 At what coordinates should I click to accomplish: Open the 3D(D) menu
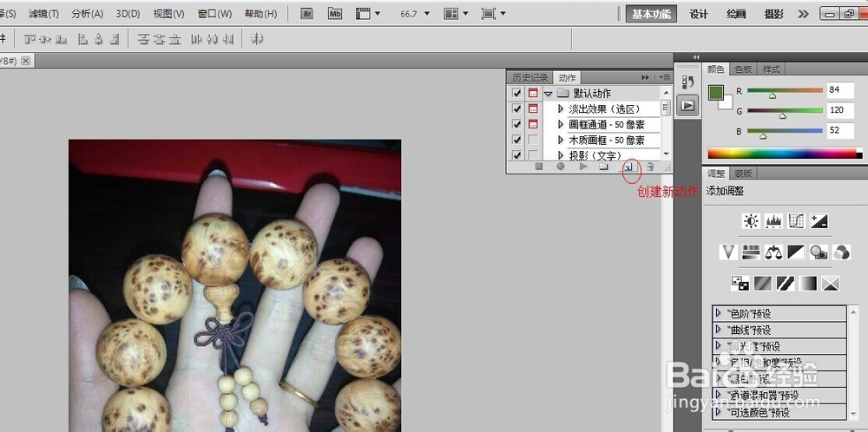pyautogui.click(x=128, y=14)
